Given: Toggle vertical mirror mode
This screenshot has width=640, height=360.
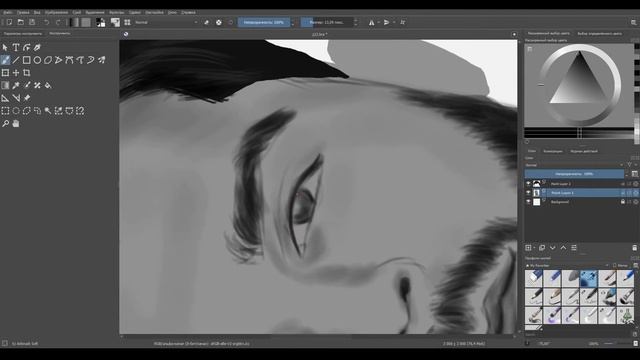Looking at the screenshot, I should click(386, 22).
